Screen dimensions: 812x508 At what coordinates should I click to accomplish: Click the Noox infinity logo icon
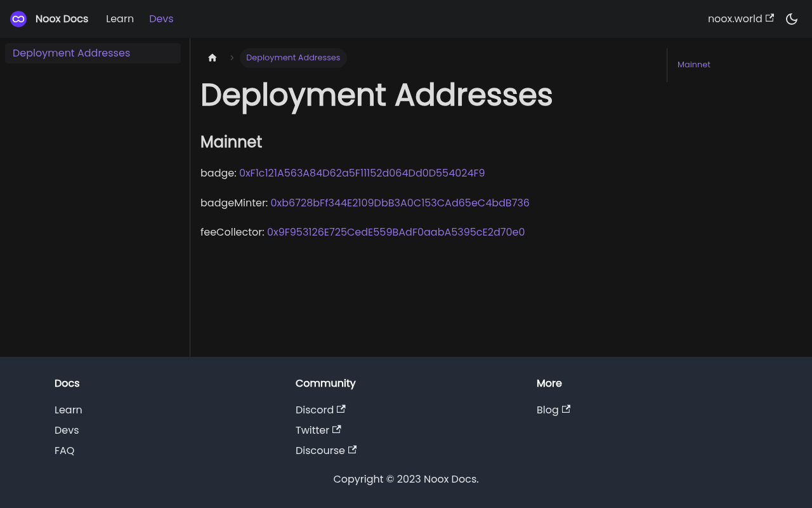(x=18, y=19)
